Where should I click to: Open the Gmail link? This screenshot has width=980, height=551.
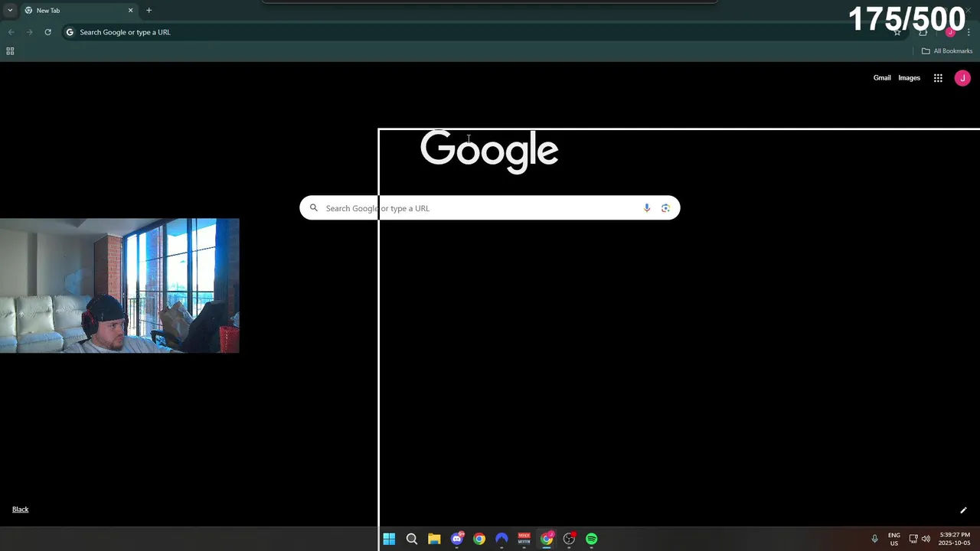click(882, 78)
